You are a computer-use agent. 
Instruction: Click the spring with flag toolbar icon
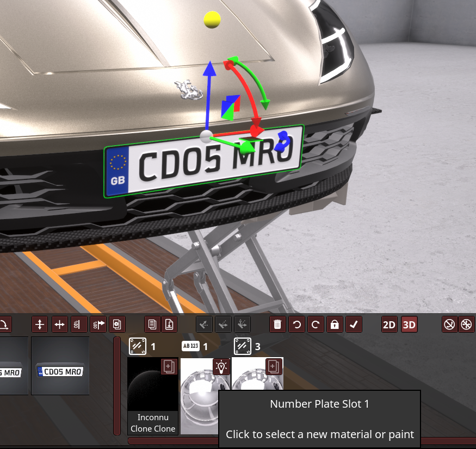(98, 325)
